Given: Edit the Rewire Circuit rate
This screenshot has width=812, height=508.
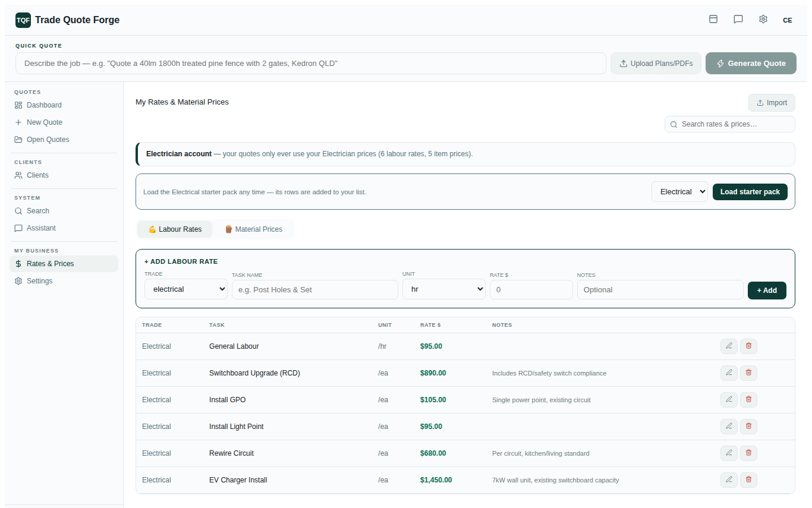Looking at the screenshot, I should point(729,453).
